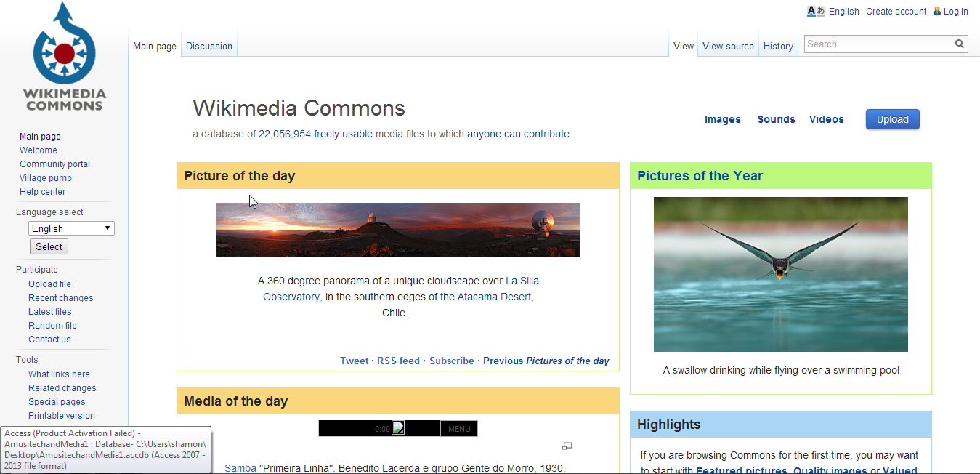Viewport: 980px width, 474px height.
Task: Open the Videos link
Action: click(827, 119)
